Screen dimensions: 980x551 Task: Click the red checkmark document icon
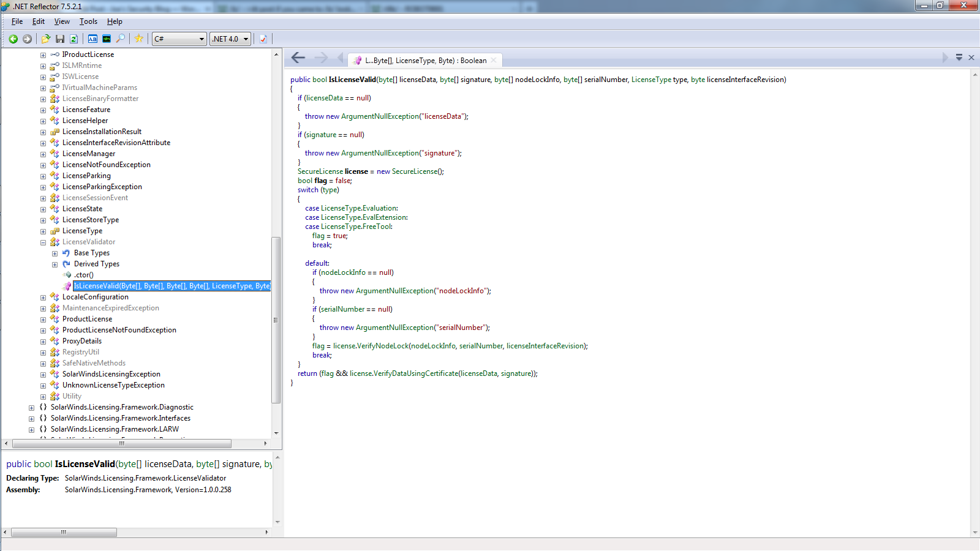click(x=263, y=39)
